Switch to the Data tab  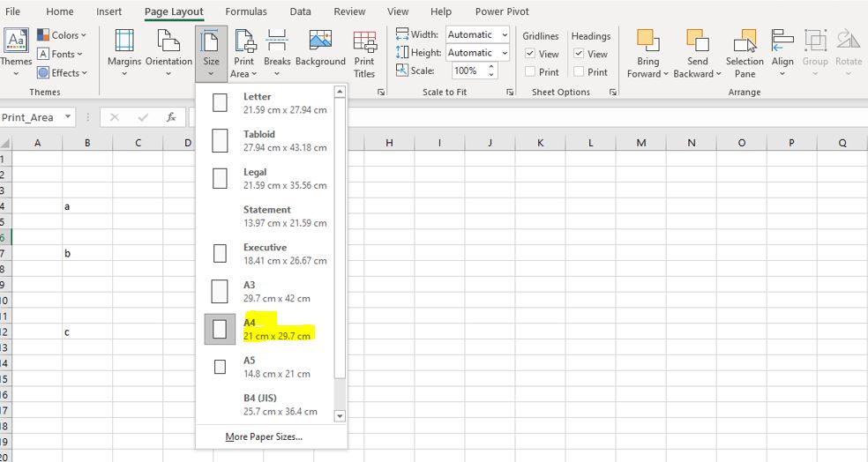click(x=300, y=11)
